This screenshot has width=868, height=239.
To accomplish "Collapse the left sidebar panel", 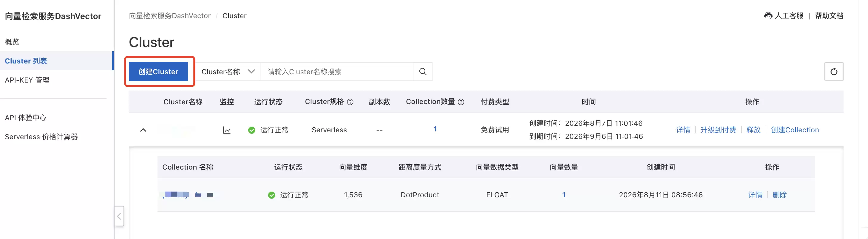I will 119,216.
